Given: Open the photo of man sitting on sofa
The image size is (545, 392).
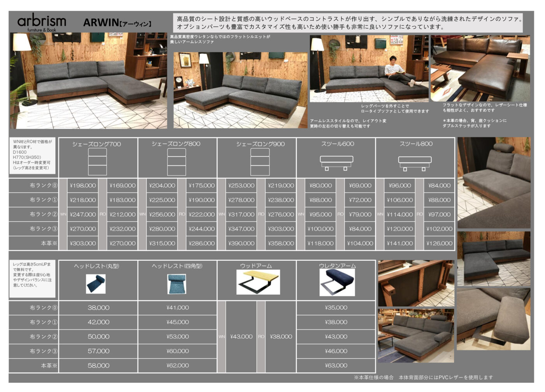Looking at the screenshot, I should tap(369, 69).
